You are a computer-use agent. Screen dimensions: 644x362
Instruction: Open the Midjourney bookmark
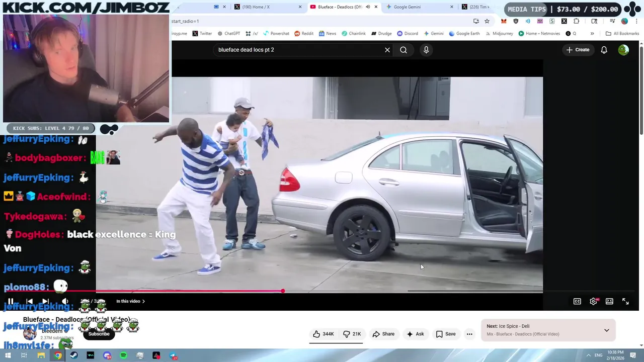point(499,34)
